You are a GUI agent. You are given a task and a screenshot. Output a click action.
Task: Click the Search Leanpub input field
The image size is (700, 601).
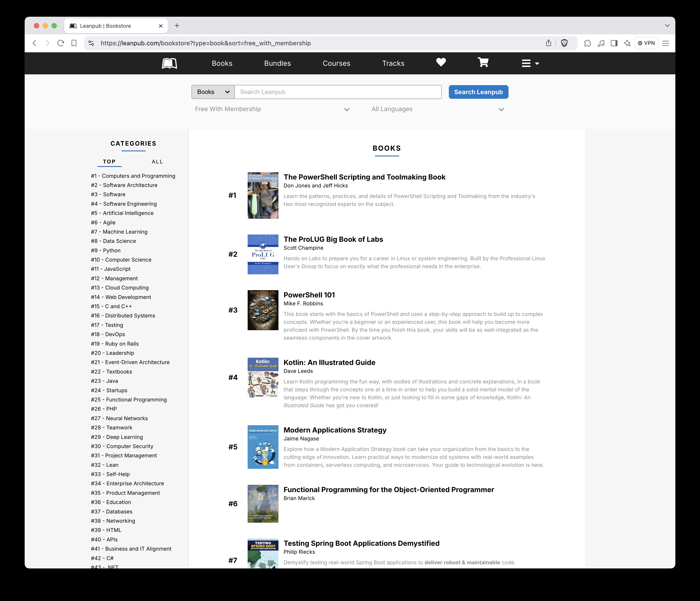(x=338, y=92)
